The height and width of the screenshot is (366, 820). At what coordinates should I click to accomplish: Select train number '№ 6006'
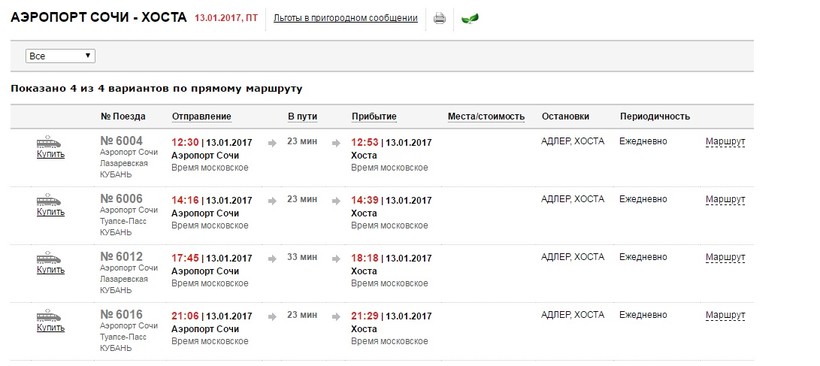pos(121,199)
